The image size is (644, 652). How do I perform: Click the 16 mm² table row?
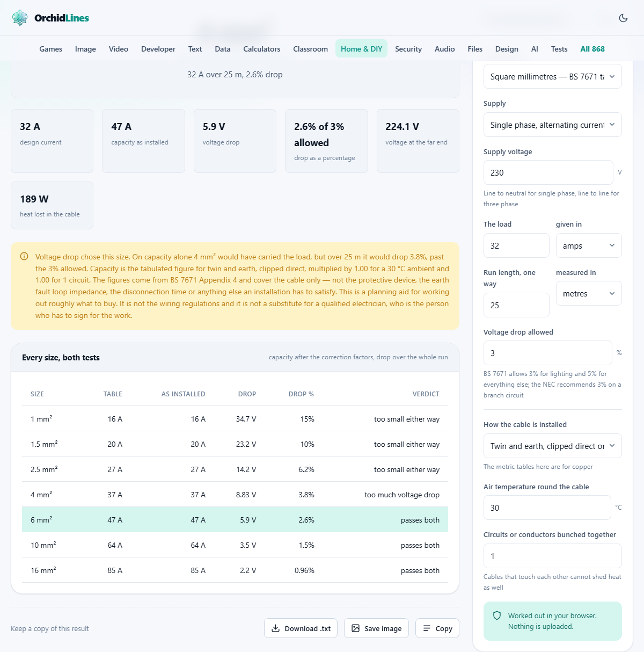[x=235, y=570]
